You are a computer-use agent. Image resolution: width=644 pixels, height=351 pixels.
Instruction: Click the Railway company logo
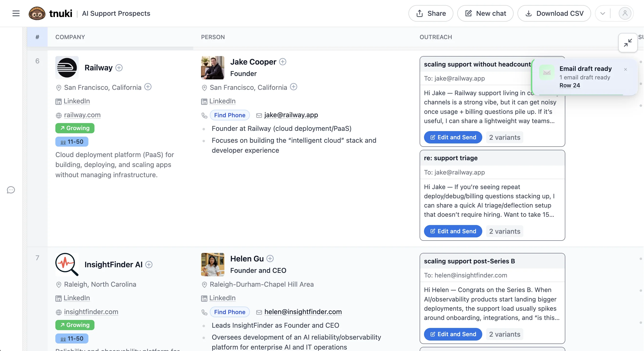(x=67, y=68)
